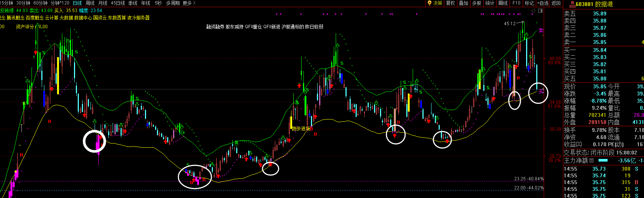Screen dimensions: 644x198
Task: Click 卖二 price 35.86
Action: tap(600, 35)
